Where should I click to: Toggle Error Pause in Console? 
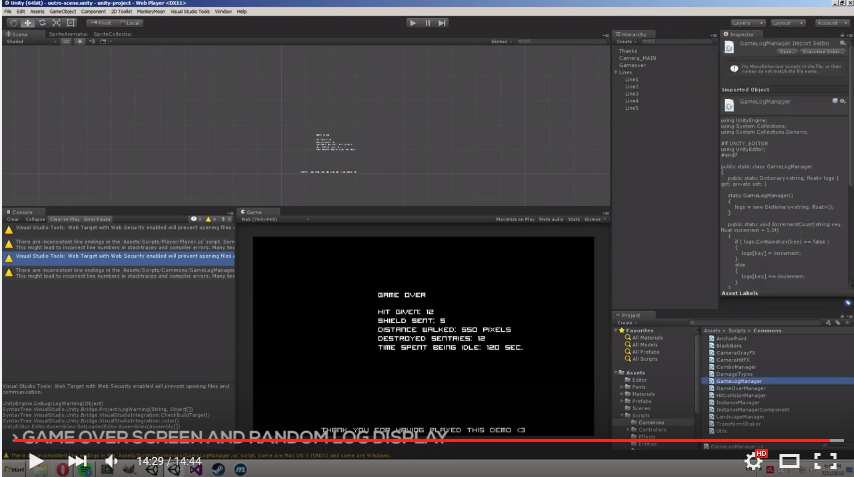(97, 219)
